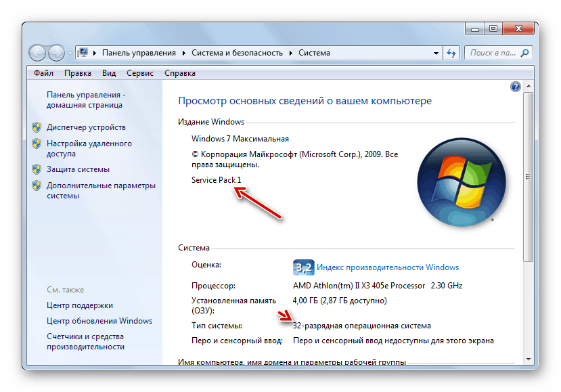561x392 pixels.
Task: Open Центр обновления Windows link
Action: coord(99,321)
